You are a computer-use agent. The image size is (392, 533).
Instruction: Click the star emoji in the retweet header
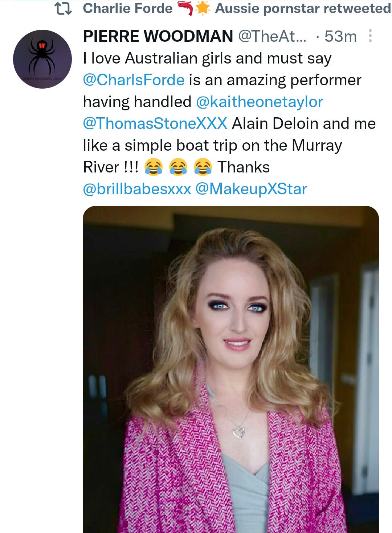coord(203,8)
